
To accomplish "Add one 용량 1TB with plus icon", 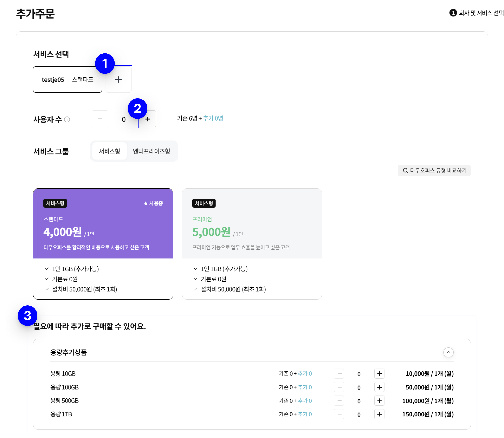I will coord(379,414).
